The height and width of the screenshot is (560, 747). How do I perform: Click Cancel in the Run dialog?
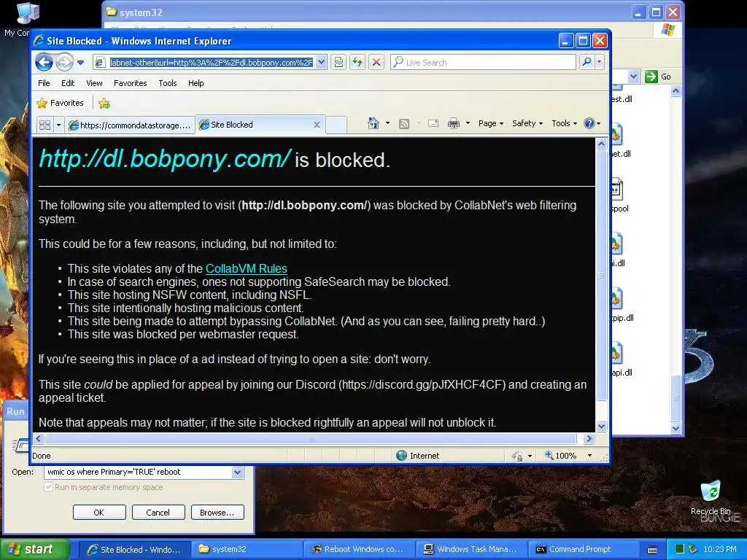(x=158, y=513)
